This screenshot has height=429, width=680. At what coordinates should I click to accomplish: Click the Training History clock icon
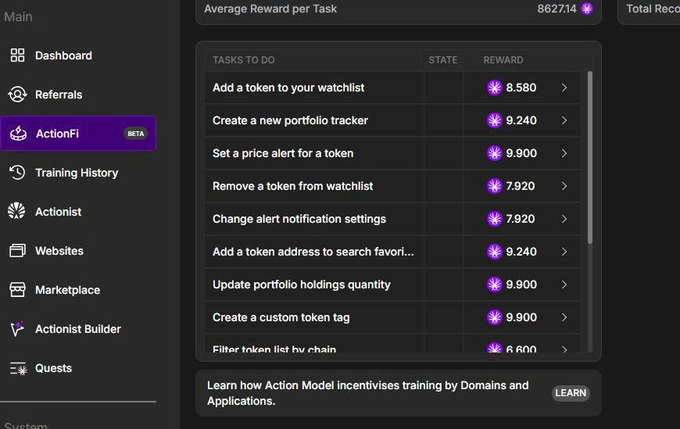click(17, 172)
